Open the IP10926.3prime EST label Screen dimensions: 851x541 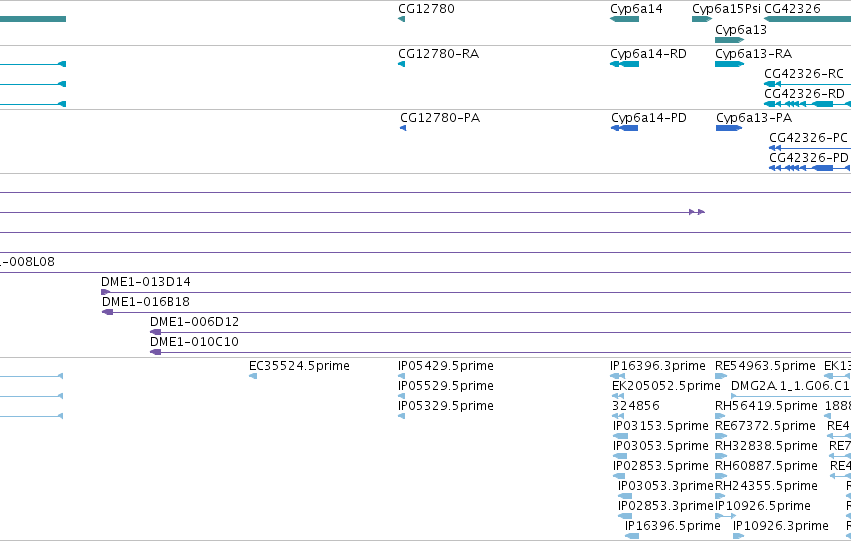(780, 526)
